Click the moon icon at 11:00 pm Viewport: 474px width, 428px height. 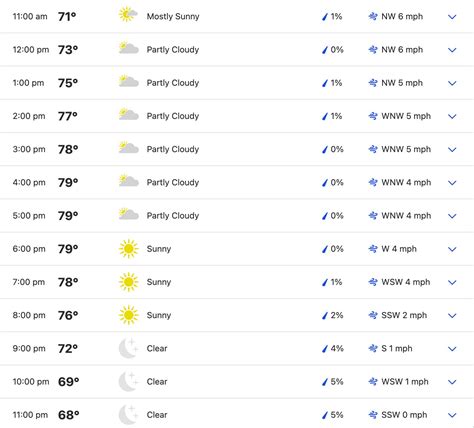tap(128, 415)
